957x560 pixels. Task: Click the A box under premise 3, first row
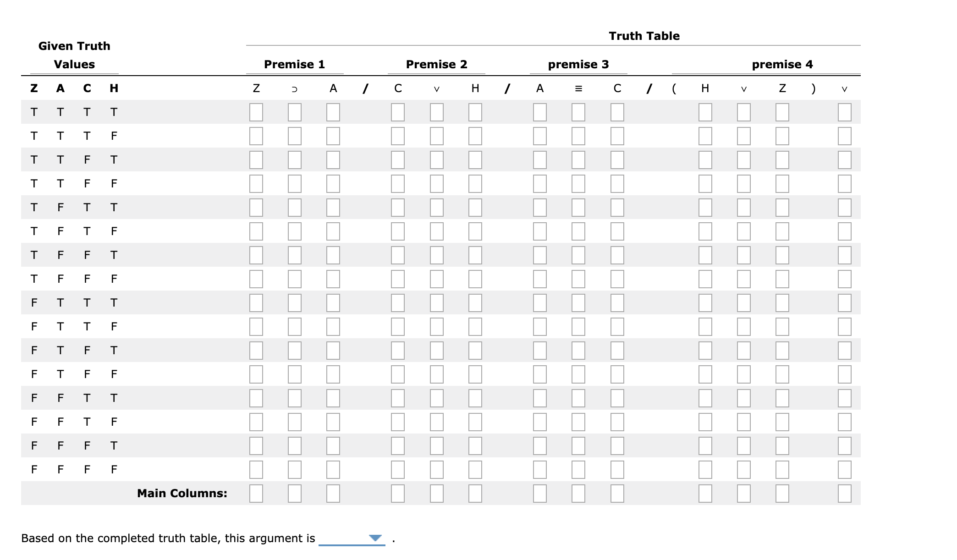539,111
